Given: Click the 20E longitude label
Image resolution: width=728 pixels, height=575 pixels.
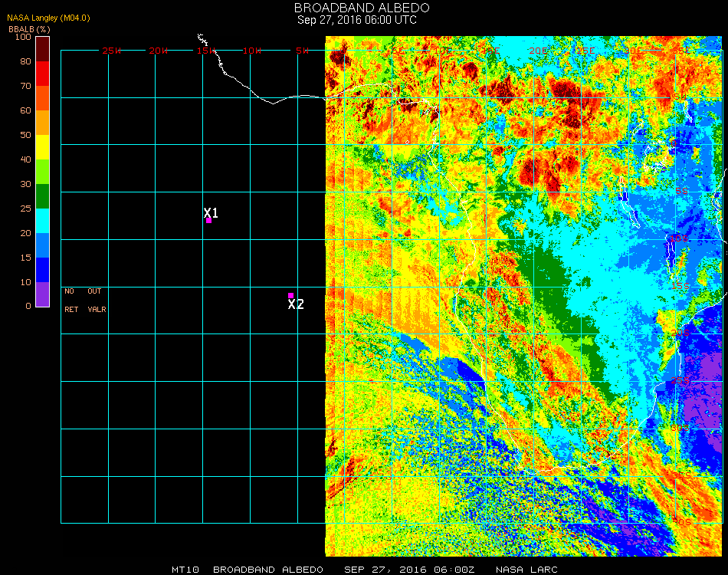Looking at the screenshot, I should (538, 51).
